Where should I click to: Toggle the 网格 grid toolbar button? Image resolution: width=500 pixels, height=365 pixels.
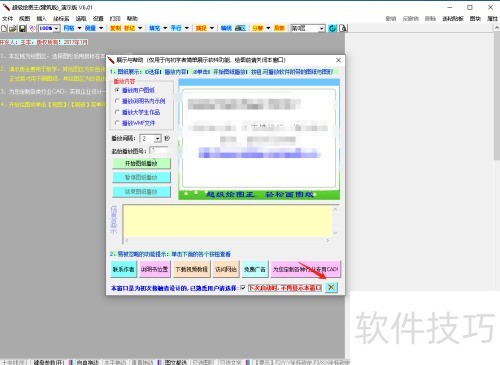[69, 28]
